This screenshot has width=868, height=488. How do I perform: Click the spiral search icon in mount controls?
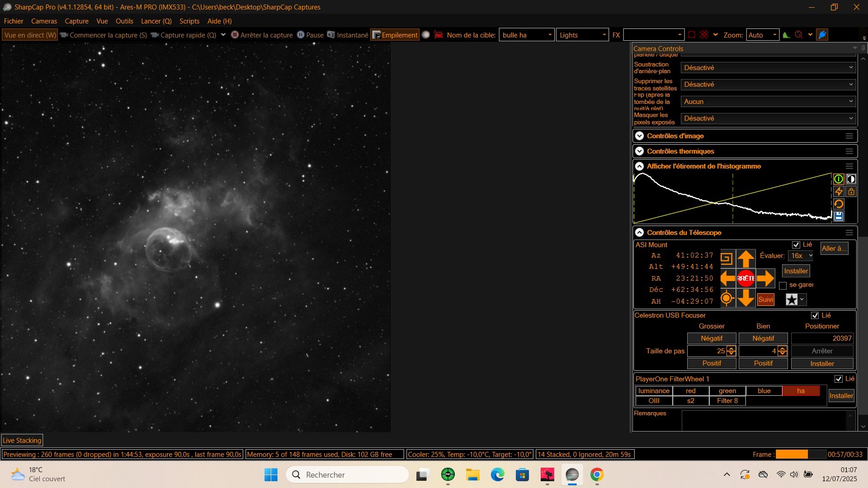pos(726,259)
